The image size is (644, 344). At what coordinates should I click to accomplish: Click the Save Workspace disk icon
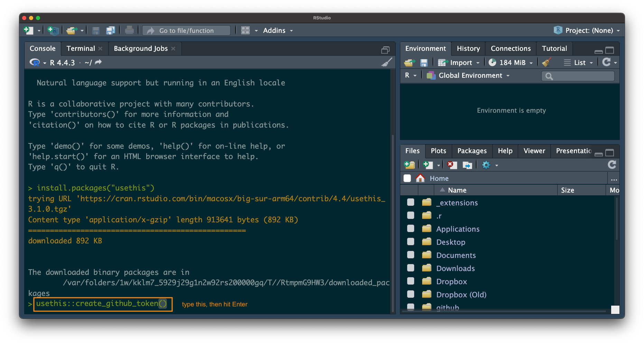424,63
